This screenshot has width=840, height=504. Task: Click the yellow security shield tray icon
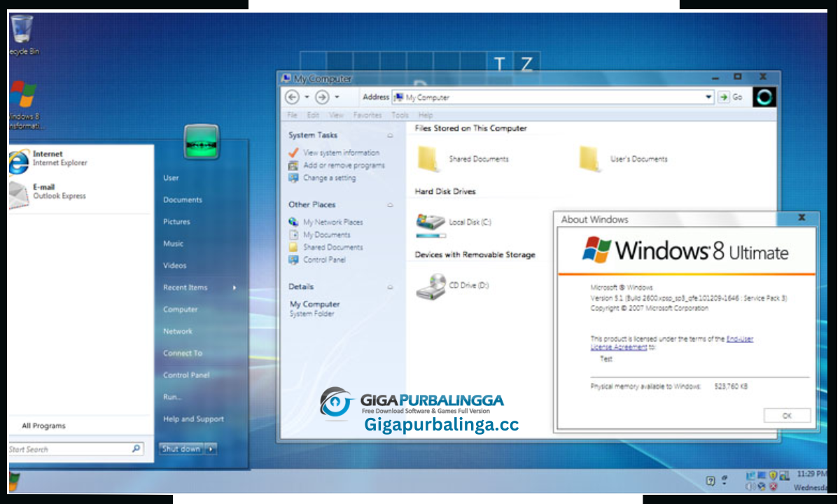coord(773,475)
